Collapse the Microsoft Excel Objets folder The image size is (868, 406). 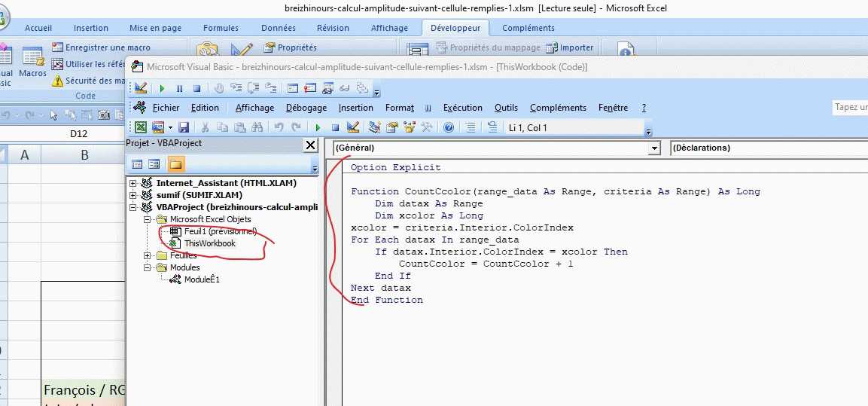click(148, 219)
